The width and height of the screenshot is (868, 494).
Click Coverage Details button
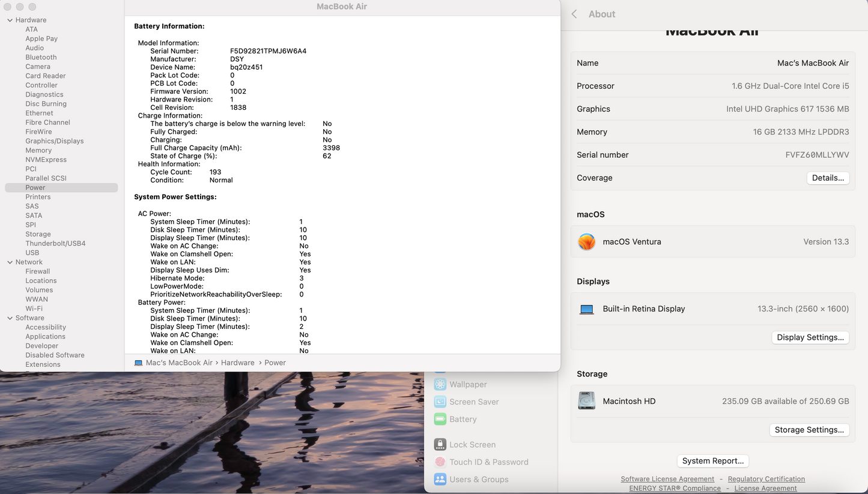tap(827, 178)
